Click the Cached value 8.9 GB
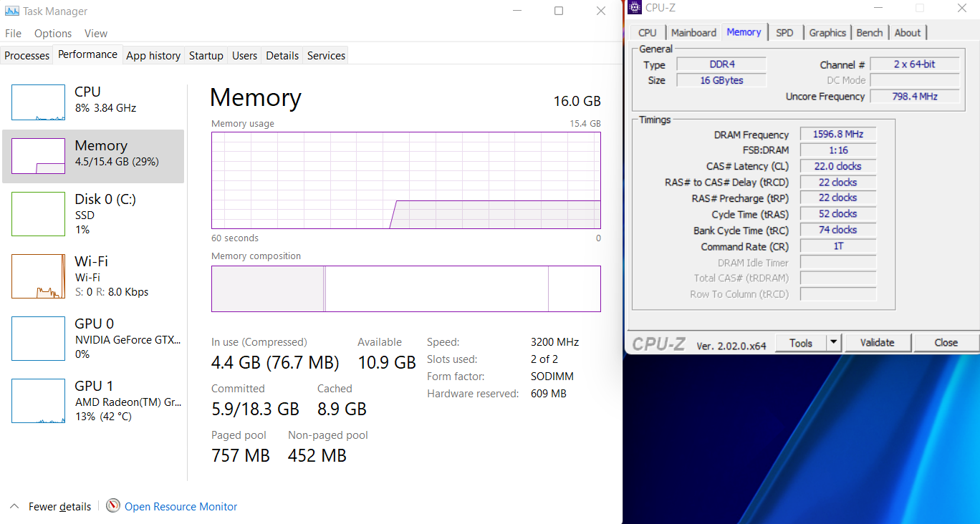980x524 pixels. pos(342,409)
